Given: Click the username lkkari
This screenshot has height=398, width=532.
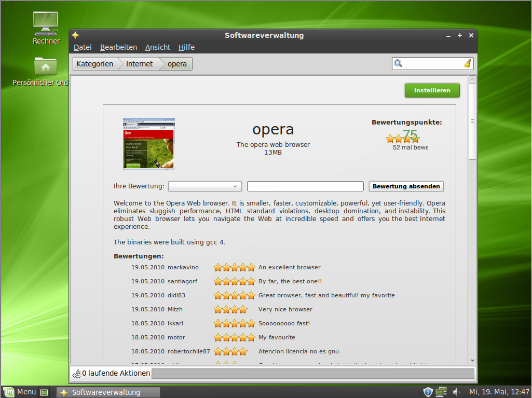Looking at the screenshot, I should [x=175, y=323].
